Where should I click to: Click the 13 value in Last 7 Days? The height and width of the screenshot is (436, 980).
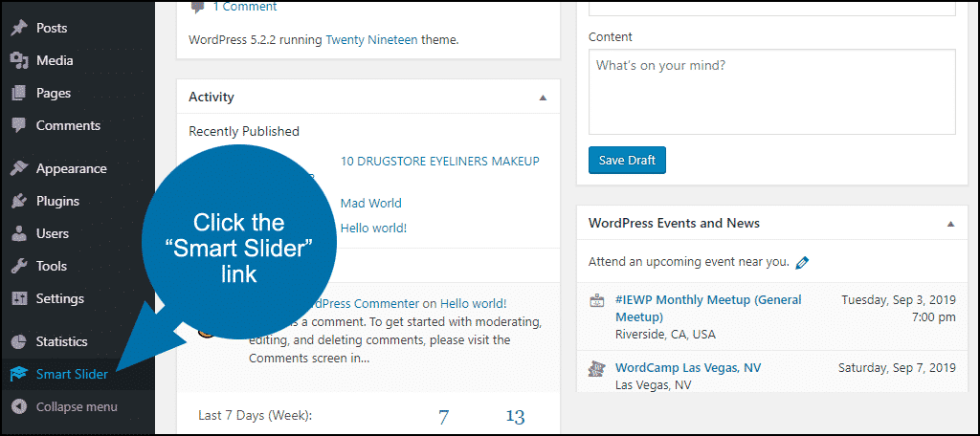point(515,417)
